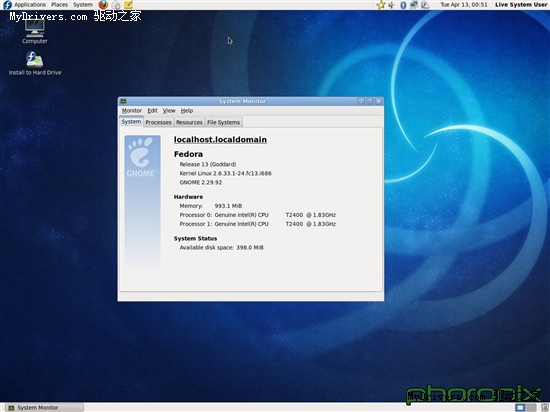Open the System menu in top panel
Viewport: 550px width, 412px height.
click(x=83, y=5)
